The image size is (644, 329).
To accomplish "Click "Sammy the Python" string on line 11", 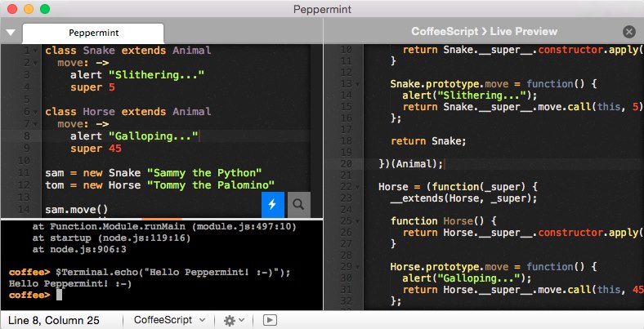I will point(204,173).
